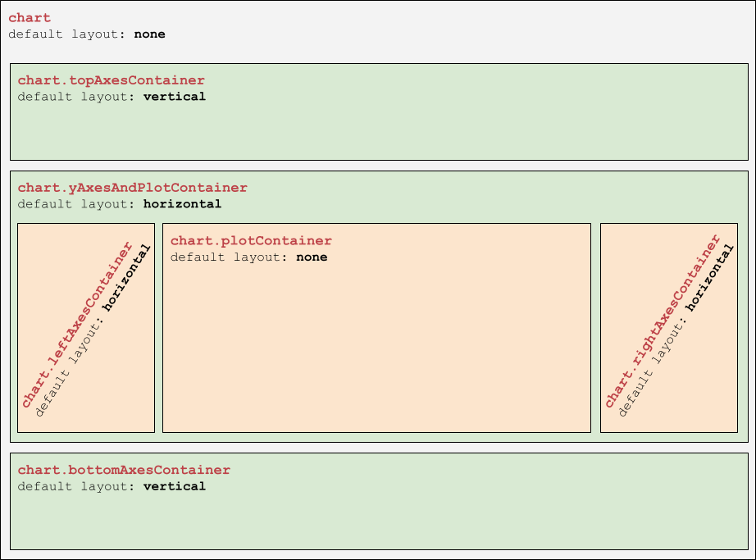
Task: Click the 'default layout: horizontal' line under yAxesAndPlotContainer
Action: coord(120,204)
